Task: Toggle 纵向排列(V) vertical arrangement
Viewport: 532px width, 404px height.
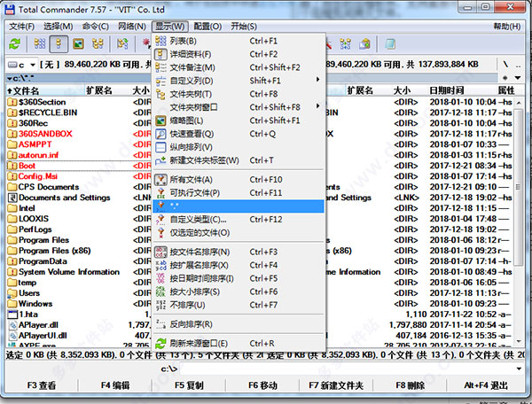Action: coord(239,147)
